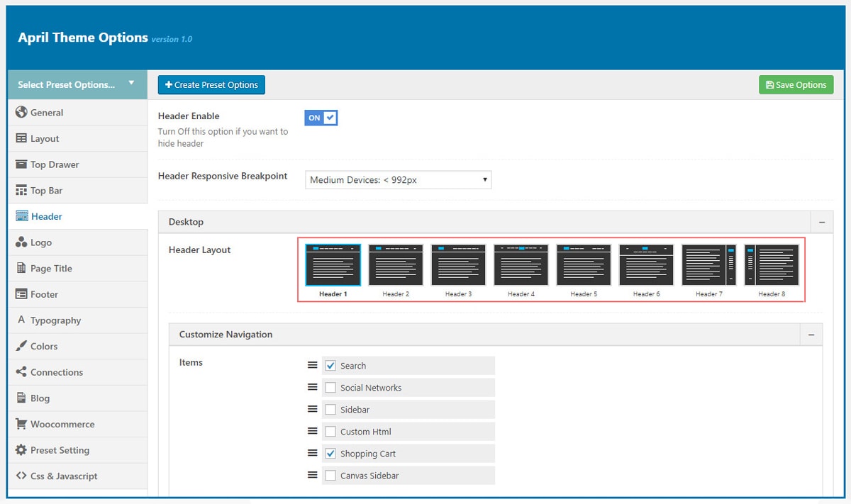851x504 pixels.
Task: Enable the Social Networks checkbox
Action: pyautogui.click(x=330, y=388)
